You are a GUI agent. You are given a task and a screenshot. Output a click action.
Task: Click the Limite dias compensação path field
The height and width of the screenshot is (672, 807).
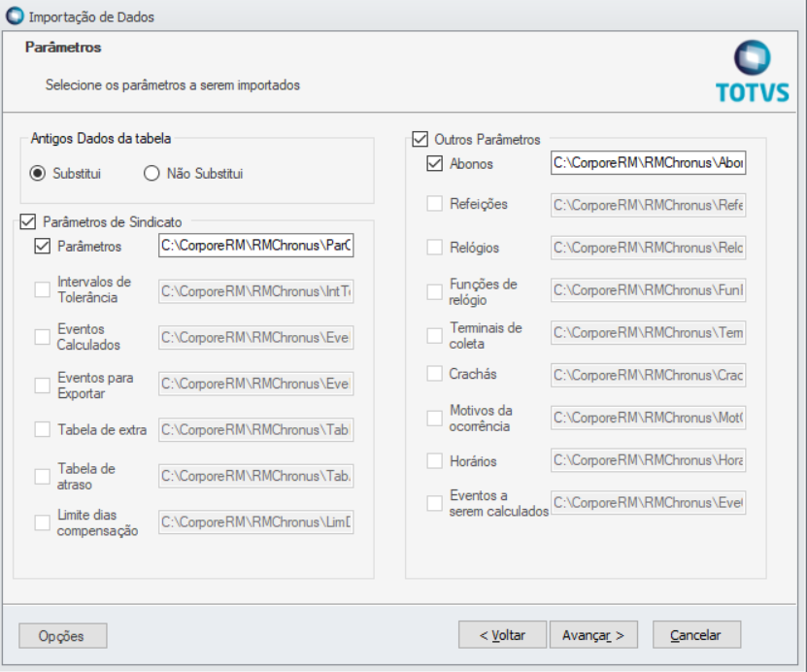255,522
